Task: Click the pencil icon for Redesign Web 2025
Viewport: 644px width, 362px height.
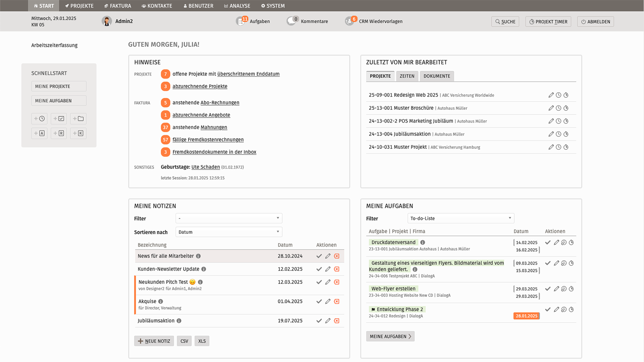Action: [551, 95]
